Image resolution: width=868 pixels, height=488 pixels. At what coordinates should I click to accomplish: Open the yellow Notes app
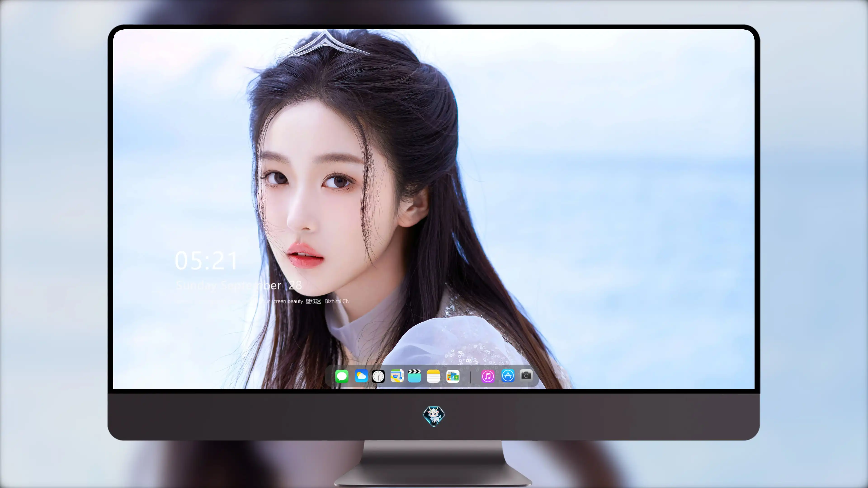point(433,376)
